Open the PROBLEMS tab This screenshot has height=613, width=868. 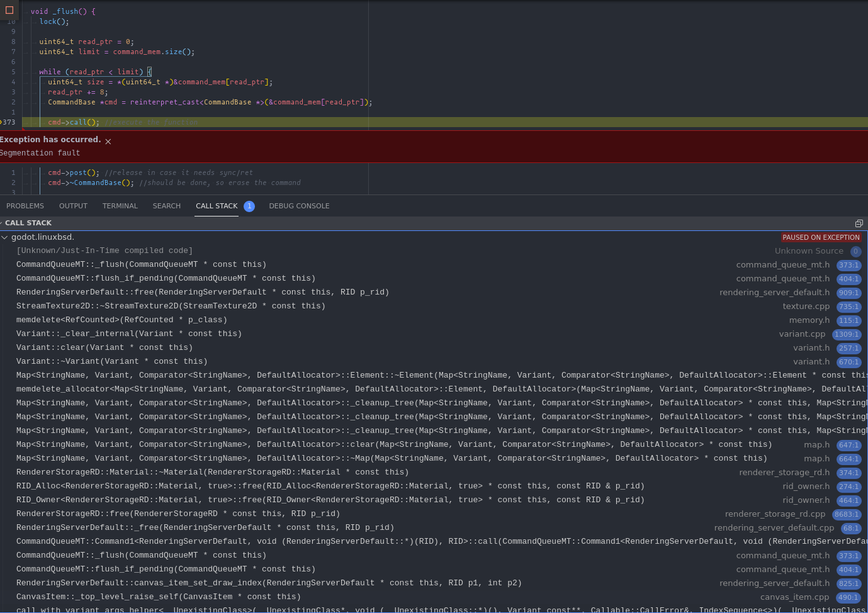(25, 206)
